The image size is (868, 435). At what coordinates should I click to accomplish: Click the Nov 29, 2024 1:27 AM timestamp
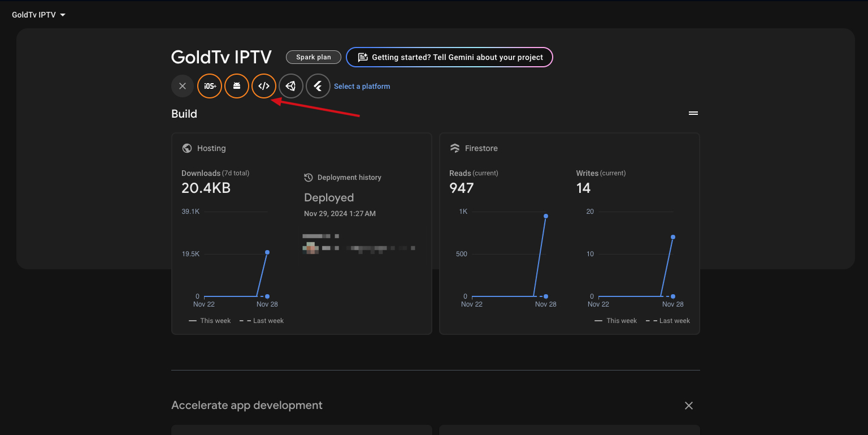pyautogui.click(x=340, y=214)
